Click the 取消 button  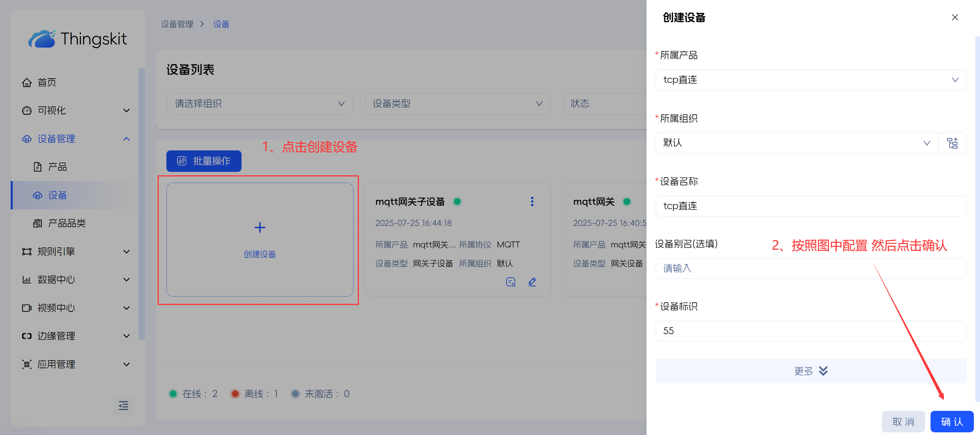point(903,422)
